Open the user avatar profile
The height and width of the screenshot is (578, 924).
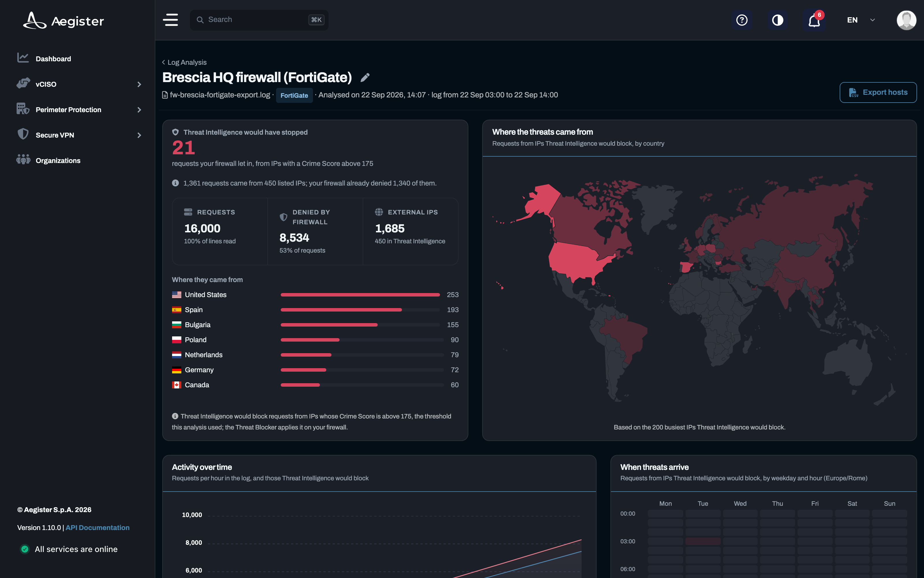(x=906, y=20)
